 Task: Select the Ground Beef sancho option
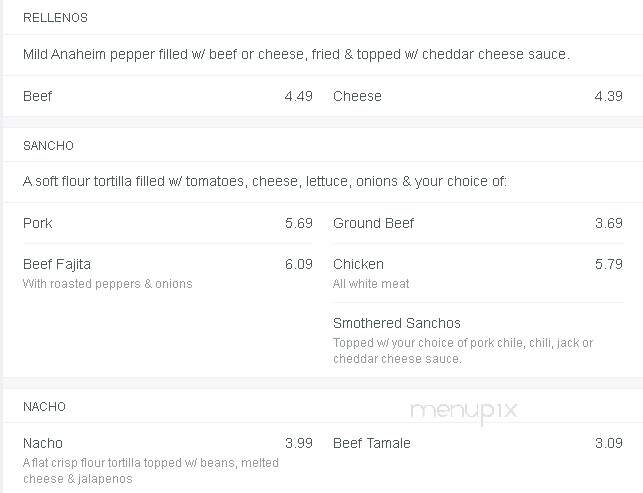373,223
